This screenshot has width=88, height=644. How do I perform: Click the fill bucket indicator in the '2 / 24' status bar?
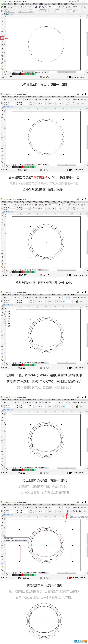click(44, 77)
